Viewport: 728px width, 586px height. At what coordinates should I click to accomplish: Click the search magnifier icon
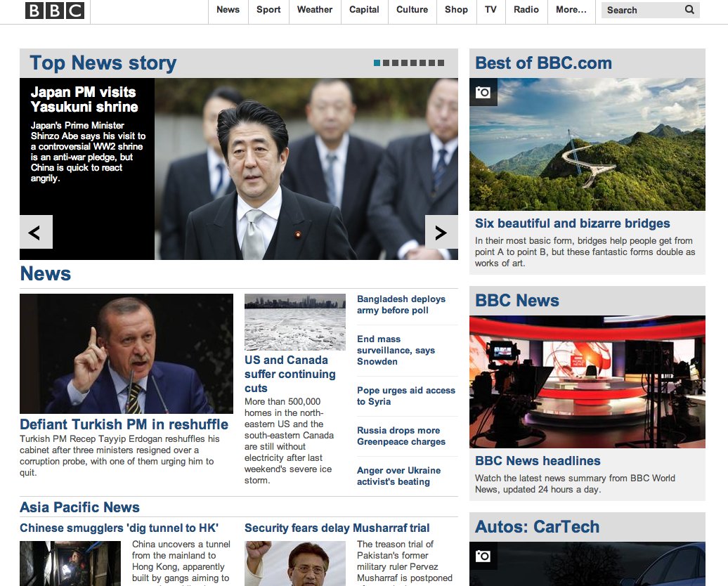click(x=689, y=10)
